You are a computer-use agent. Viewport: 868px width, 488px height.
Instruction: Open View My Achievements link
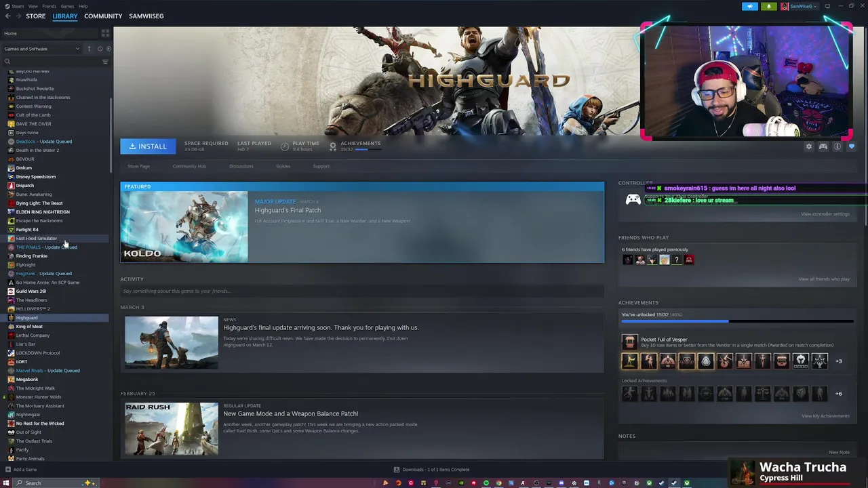[x=825, y=416]
